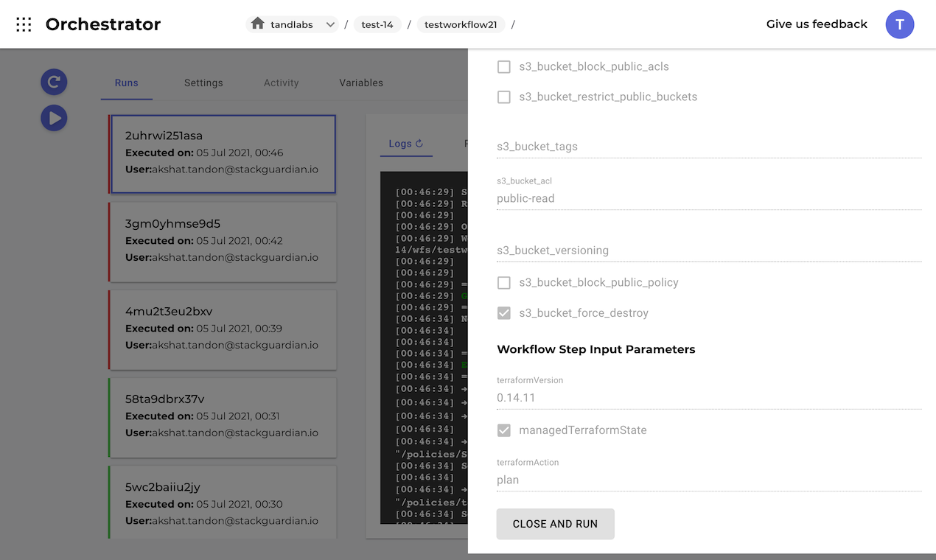Image resolution: width=936 pixels, height=560 pixels.
Task: Open the Logs tab
Action: [406, 144]
